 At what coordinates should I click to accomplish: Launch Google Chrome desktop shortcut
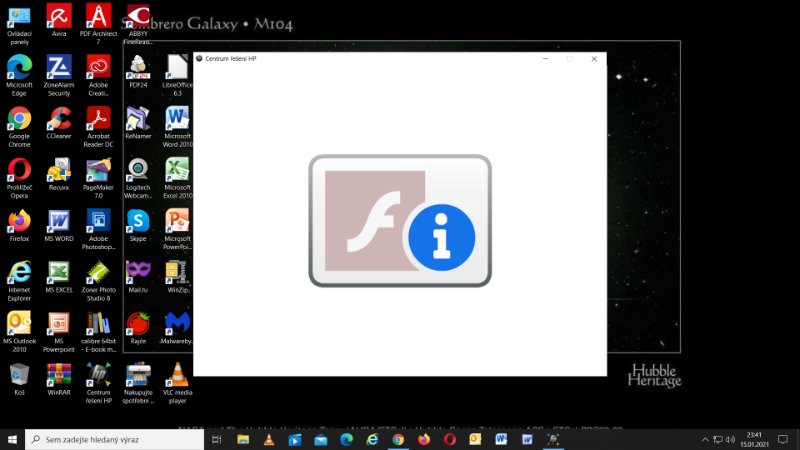click(19, 127)
